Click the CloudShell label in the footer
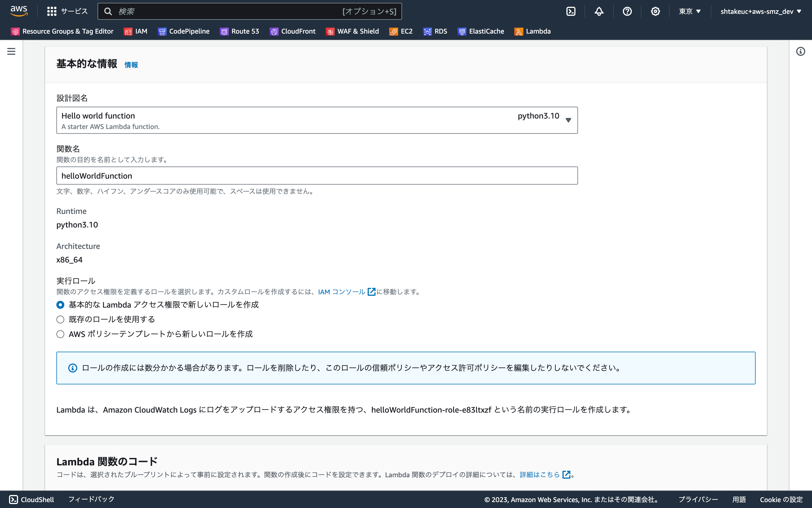 coord(37,500)
